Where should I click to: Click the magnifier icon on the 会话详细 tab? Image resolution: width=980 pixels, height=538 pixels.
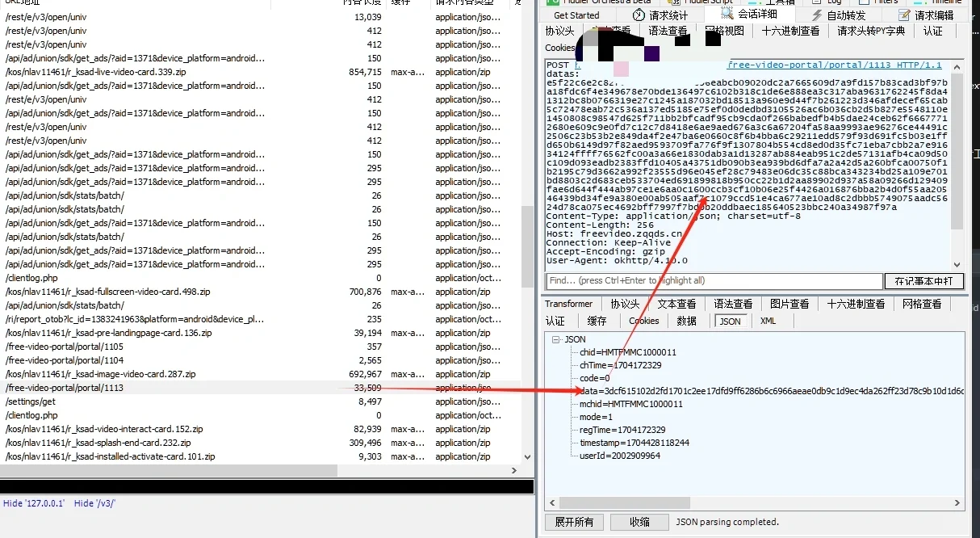[727, 15]
